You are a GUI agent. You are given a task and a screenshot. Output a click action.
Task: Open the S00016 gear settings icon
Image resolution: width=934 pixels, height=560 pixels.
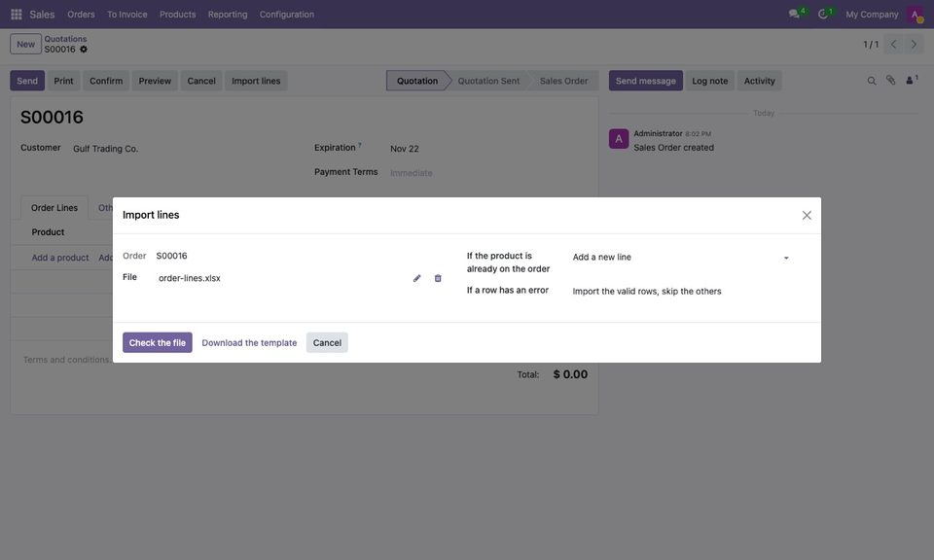[x=84, y=50]
